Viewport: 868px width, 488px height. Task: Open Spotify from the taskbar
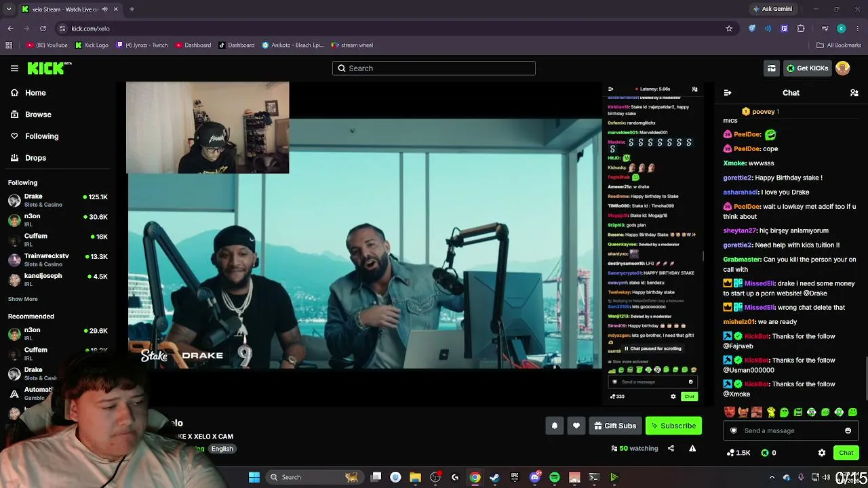click(x=555, y=477)
